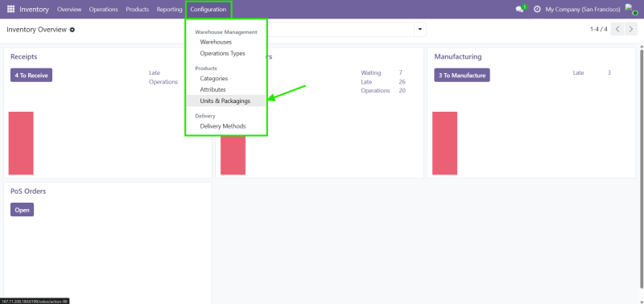Click the 4 To Receive button

31,75
